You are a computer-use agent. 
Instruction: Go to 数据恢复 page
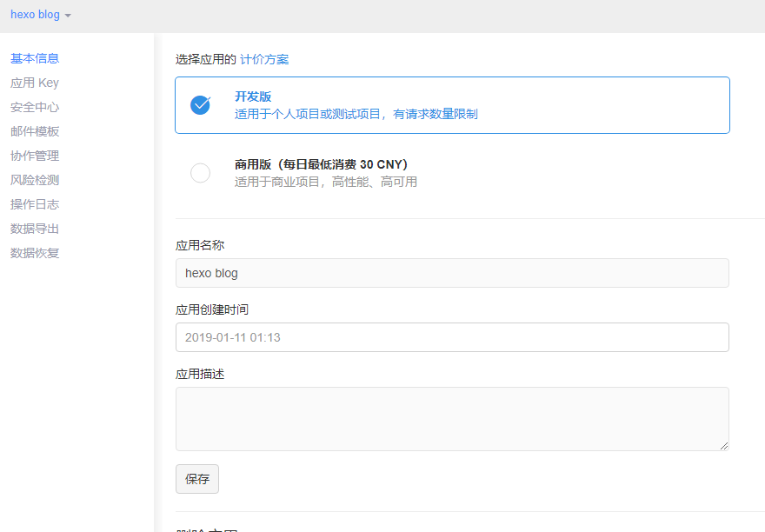coord(35,253)
